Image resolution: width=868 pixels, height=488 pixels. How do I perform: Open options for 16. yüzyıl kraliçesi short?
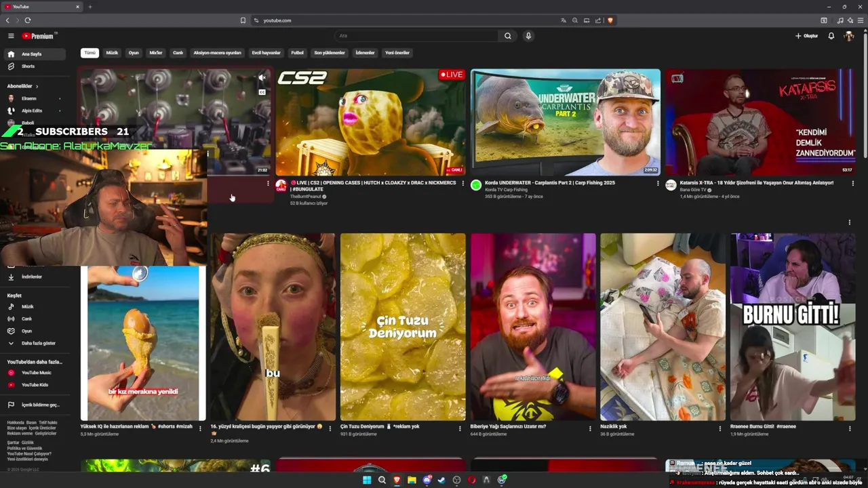click(330, 428)
